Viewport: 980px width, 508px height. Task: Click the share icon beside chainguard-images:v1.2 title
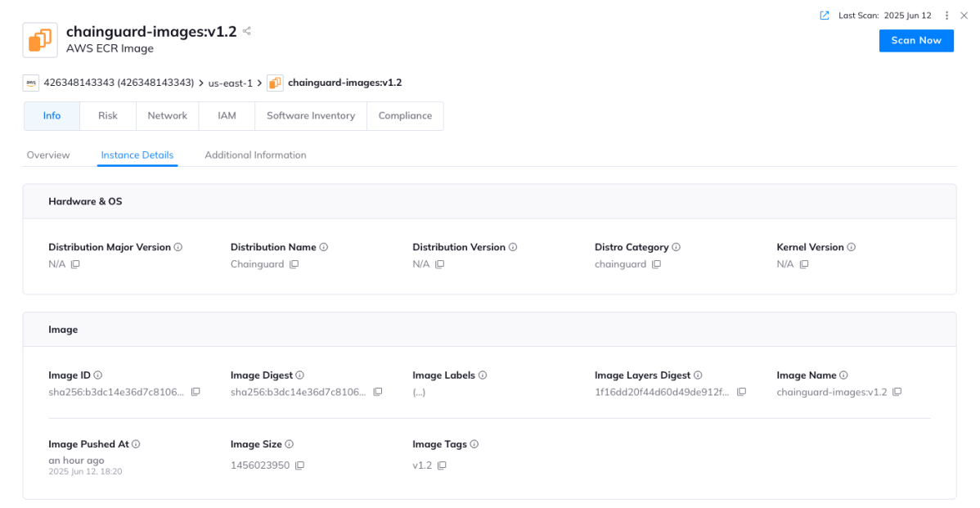pyautogui.click(x=247, y=30)
